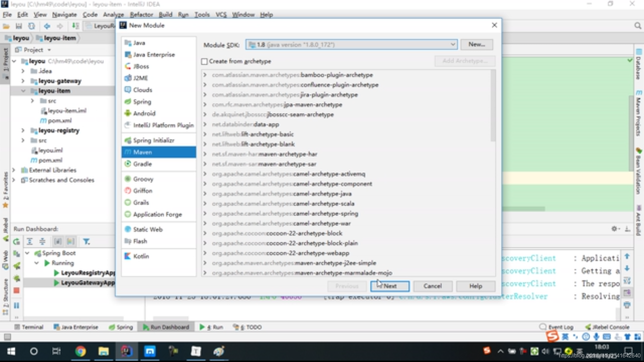Open the Refactor menu
644x362 pixels.
pyautogui.click(x=141, y=14)
